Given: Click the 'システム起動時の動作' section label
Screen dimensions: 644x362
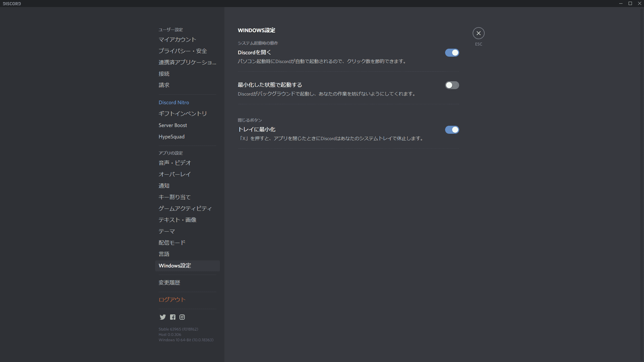Looking at the screenshot, I should coord(258,43).
